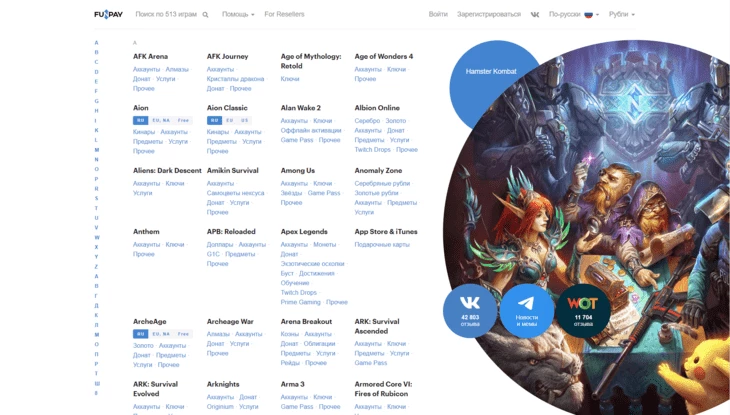Open the По-русски language dropdown
Image resolution: width=730 pixels, height=415 pixels.
(x=574, y=14)
